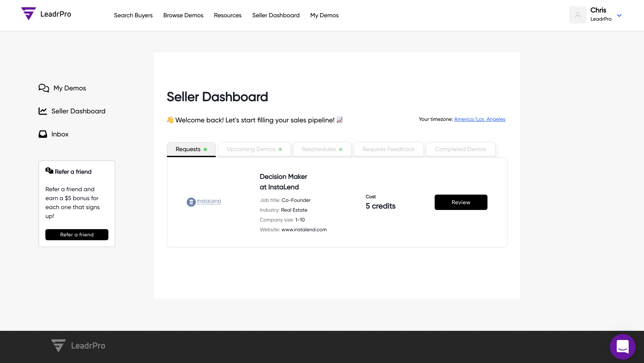Click the footer LeadrPro logo

pos(78,346)
